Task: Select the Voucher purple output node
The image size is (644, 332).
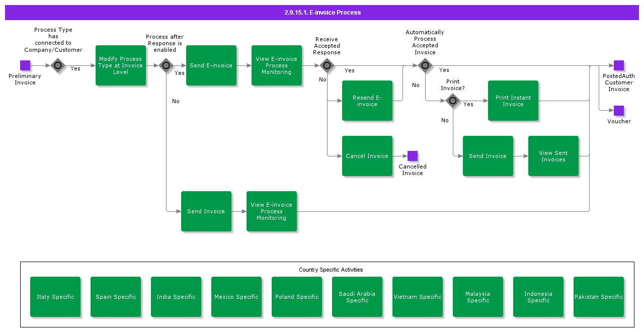Action: click(619, 111)
